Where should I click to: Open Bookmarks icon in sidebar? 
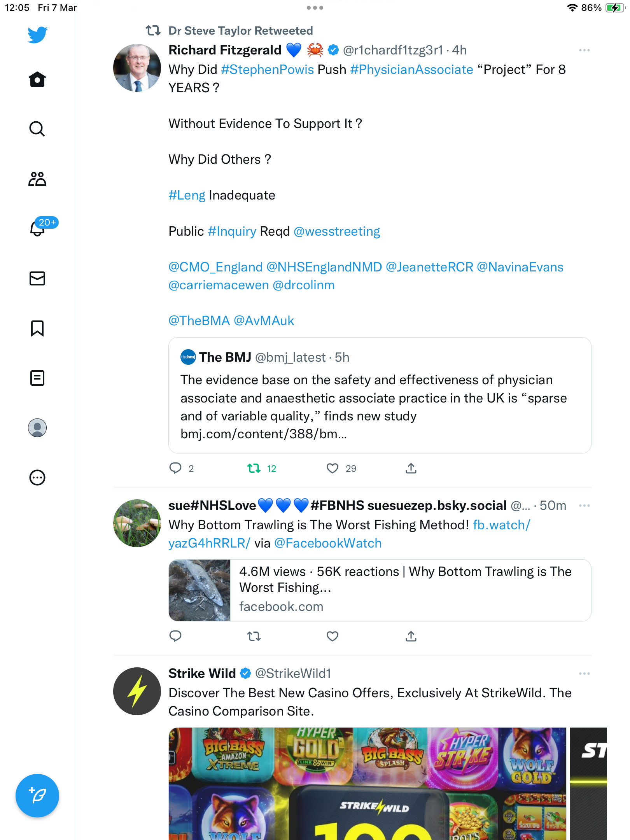coord(37,328)
